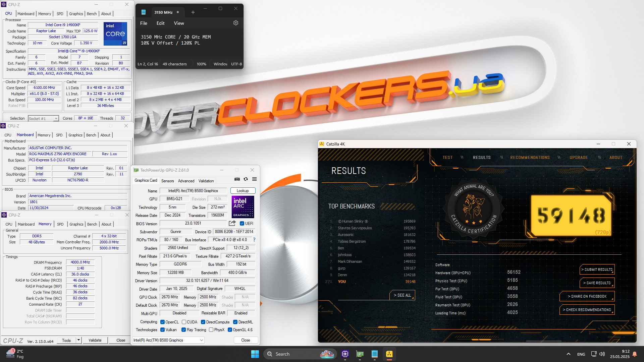
Task: Click the BIOS version export share icon
Action: tap(232, 223)
